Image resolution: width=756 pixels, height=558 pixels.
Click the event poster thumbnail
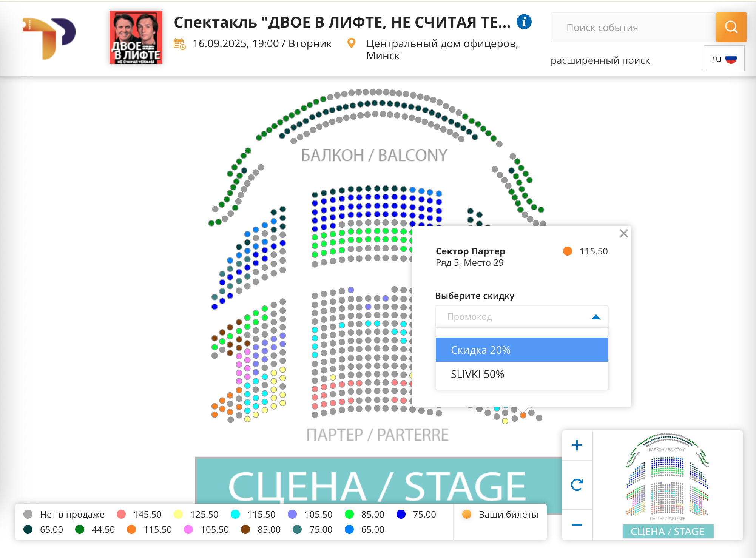(x=136, y=37)
